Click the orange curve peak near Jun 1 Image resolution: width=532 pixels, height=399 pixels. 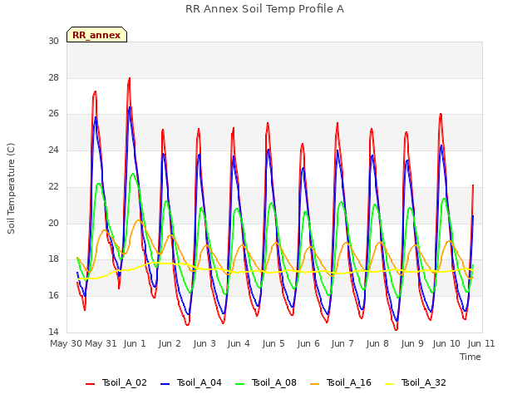(x=139, y=220)
